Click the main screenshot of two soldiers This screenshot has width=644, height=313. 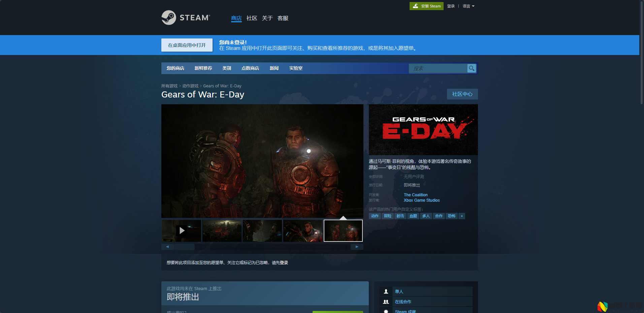tap(262, 161)
